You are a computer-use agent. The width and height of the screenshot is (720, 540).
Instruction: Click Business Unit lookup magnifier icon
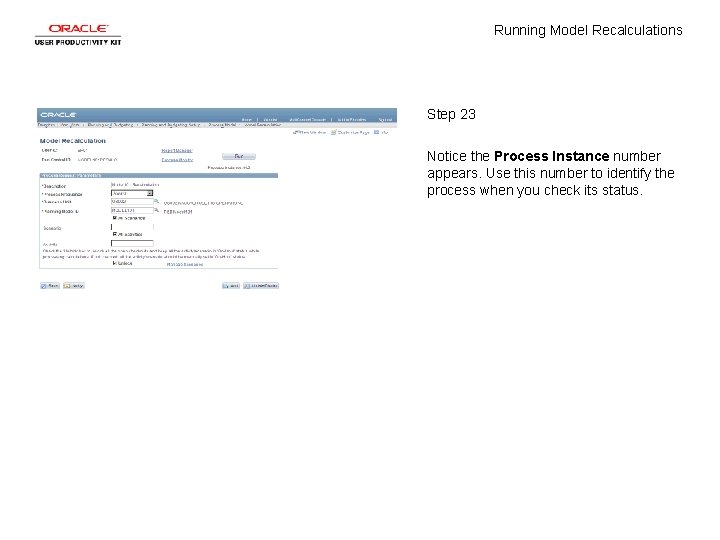pyautogui.click(x=157, y=202)
